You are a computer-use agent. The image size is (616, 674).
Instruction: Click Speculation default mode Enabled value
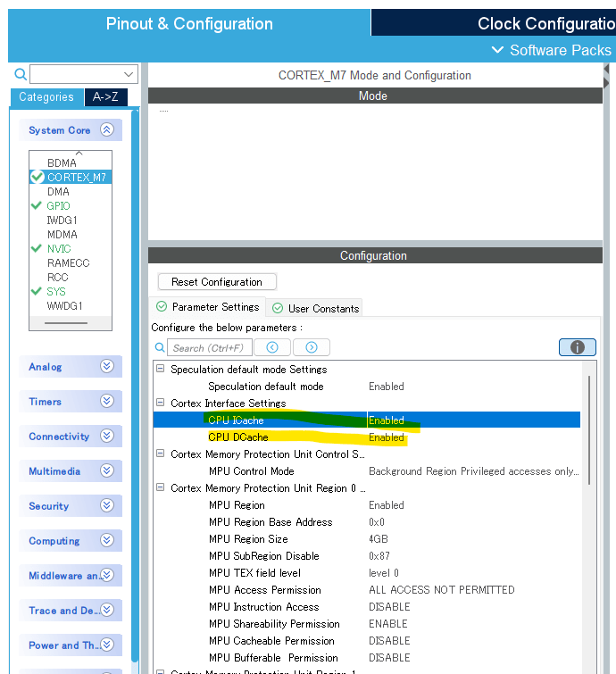(387, 387)
